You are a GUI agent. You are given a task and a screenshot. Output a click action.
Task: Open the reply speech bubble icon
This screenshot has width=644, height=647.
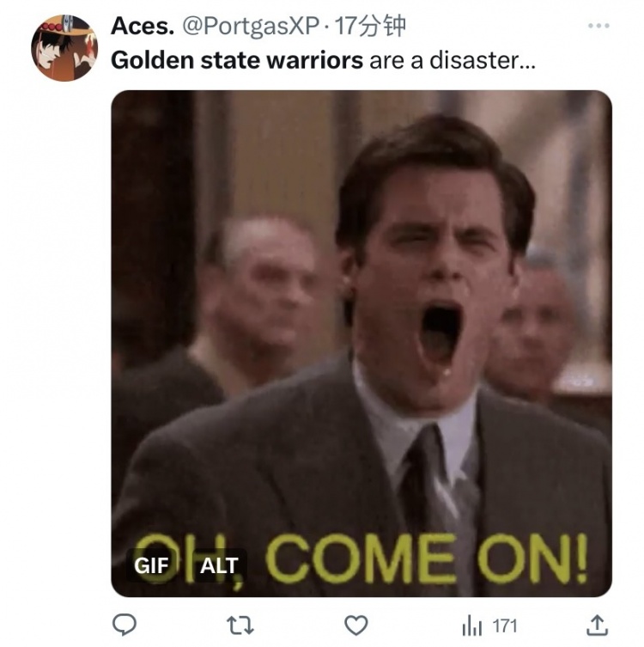[x=125, y=625]
